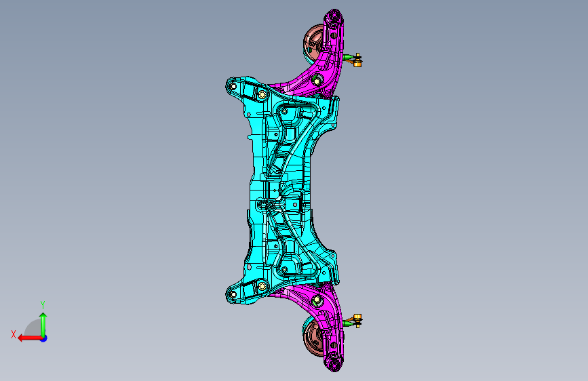Select the upper orange ball joint fitting

tap(357, 60)
